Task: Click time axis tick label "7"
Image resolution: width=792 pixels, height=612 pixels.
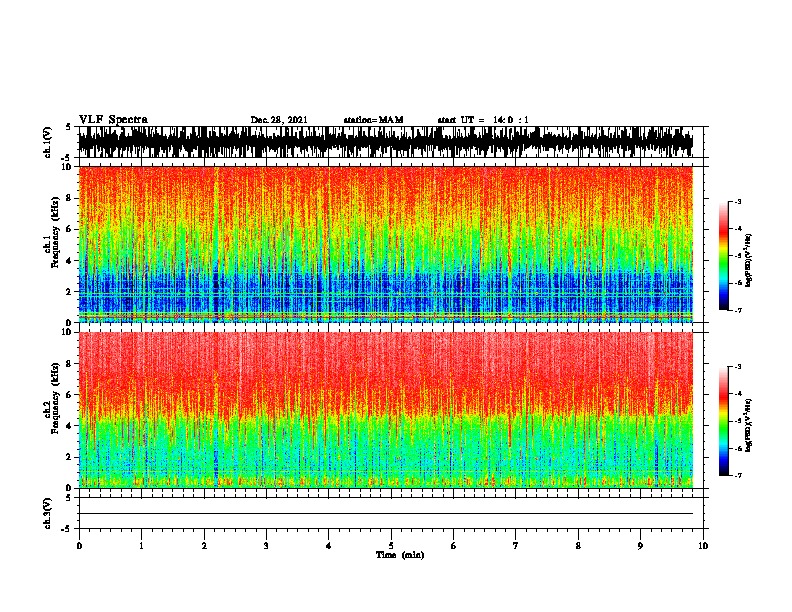Action: click(516, 546)
